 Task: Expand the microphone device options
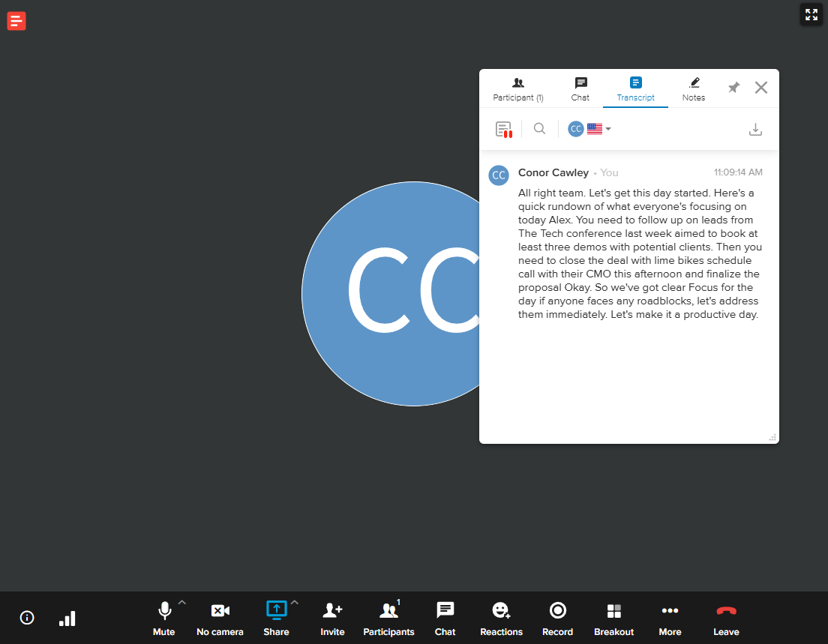pyautogui.click(x=181, y=602)
